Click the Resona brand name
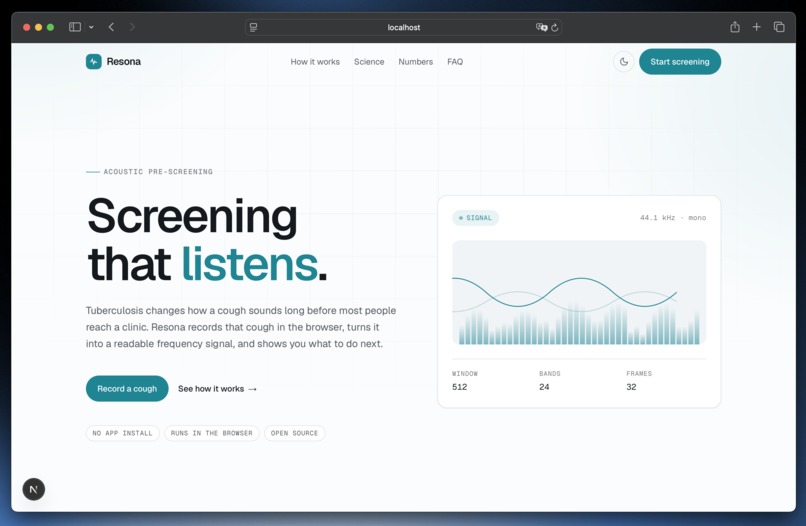The image size is (806, 526). [x=124, y=62]
